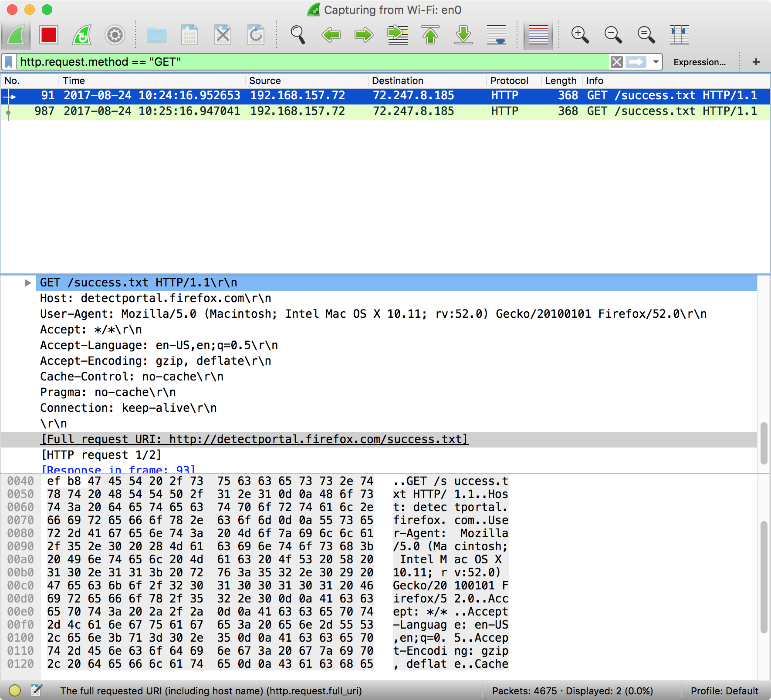Select packet number 987 row
The height and width of the screenshot is (700, 771).
385,111
